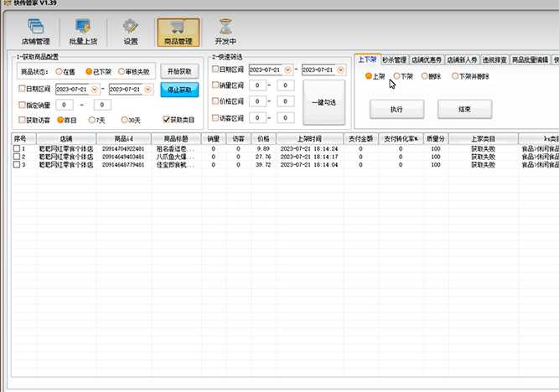Open quick filter start date dropdown arrow
Image resolution: width=559 pixels, height=392 pixels.
click(x=287, y=70)
